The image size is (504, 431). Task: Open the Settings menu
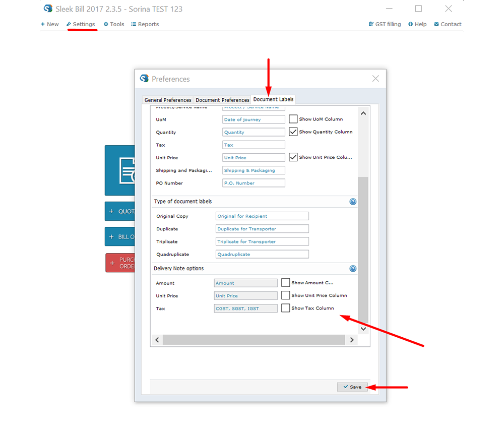coord(81,24)
